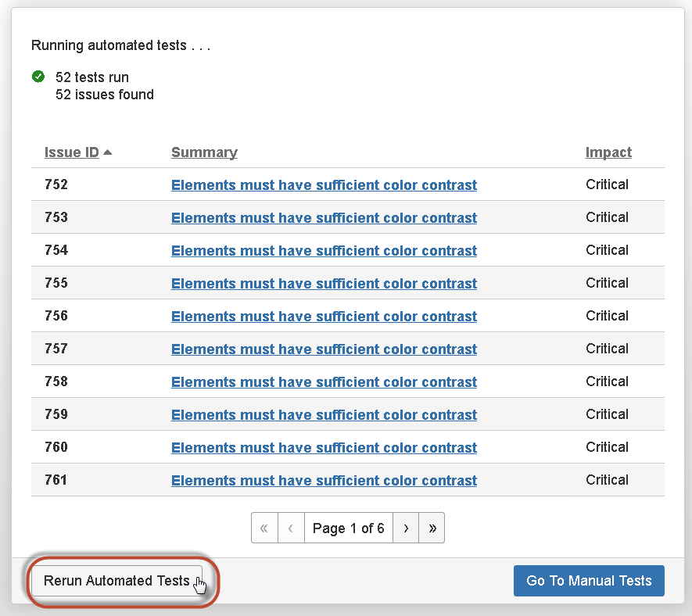The width and height of the screenshot is (692, 616).
Task: Go to the previous page chevron
Action: click(x=291, y=528)
